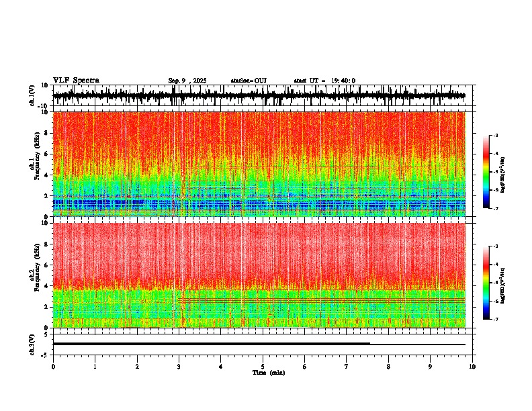Click the "ch.3(V)" axis label
The height and width of the screenshot is (411, 532).
click(x=32, y=345)
